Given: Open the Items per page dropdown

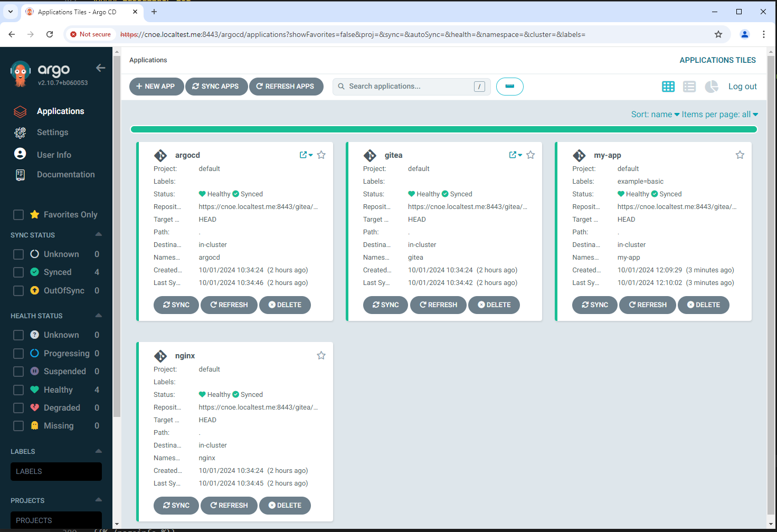Looking at the screenshot, I should coord(719,115).
